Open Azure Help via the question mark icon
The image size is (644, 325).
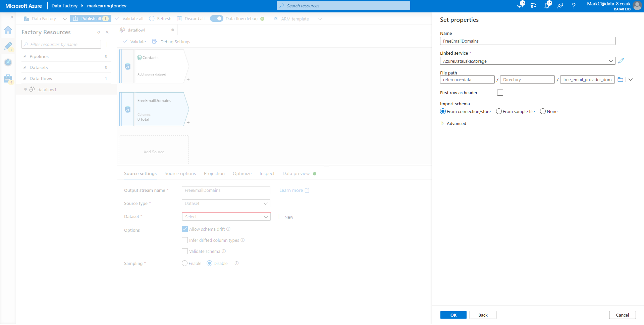574,6
